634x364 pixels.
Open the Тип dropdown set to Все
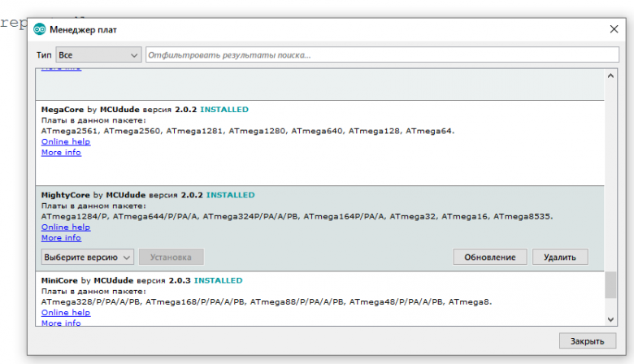pyautogui.click(x=98, y=55)
